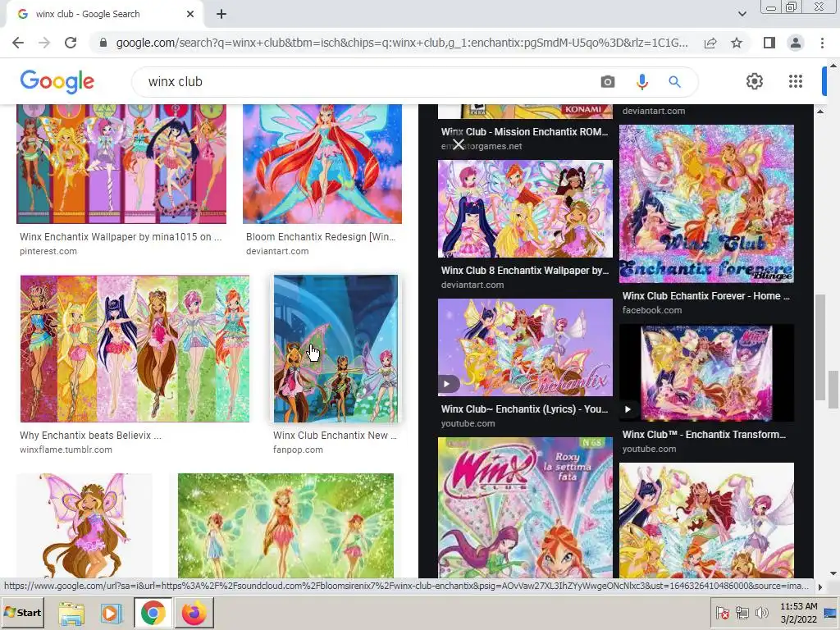Play Enchantix Transform video thumbnail
This screenshot has height=630, width=840.
(x=706, y=373)
